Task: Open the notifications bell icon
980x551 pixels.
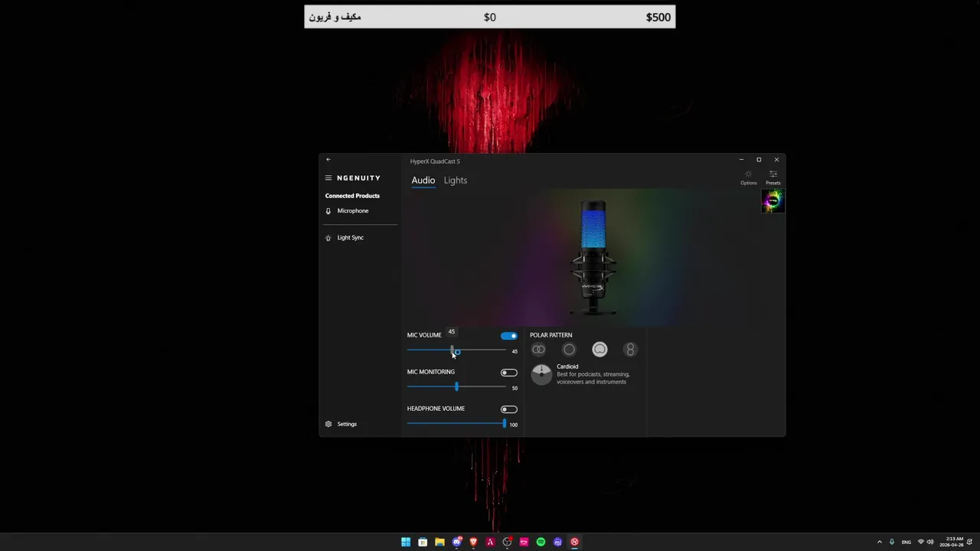Action: tap(970, 542)
